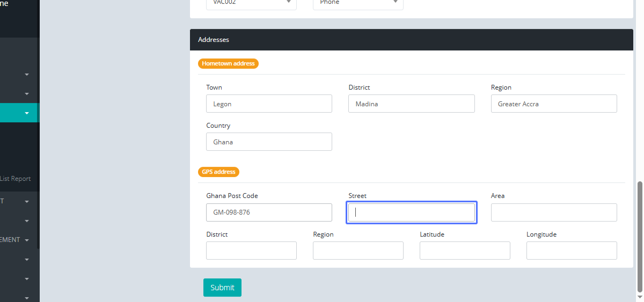Click the Submit button
The width and height of the screenshot is (644, 302).
[222, 288]
